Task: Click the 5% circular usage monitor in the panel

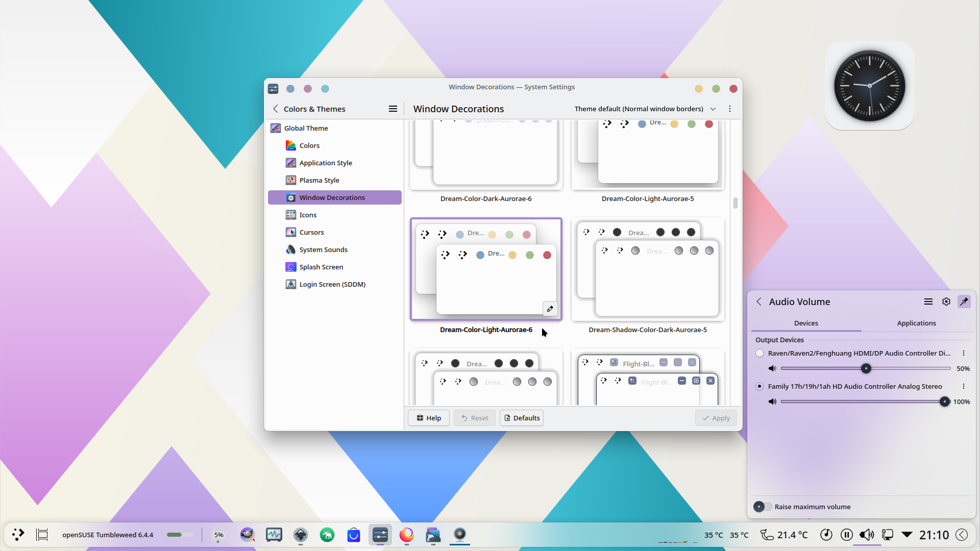Action: pos(219,535)
